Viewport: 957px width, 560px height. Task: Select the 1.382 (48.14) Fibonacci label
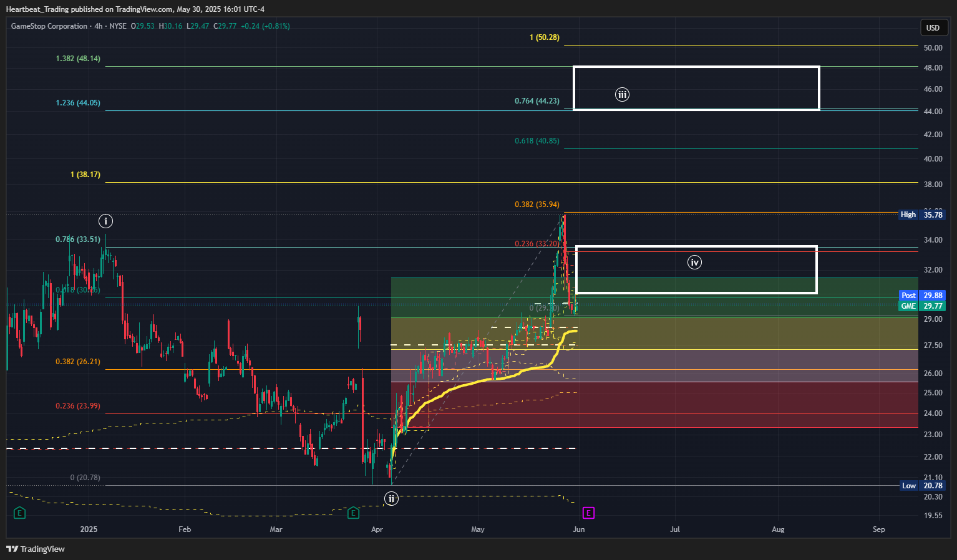(78, 59)
